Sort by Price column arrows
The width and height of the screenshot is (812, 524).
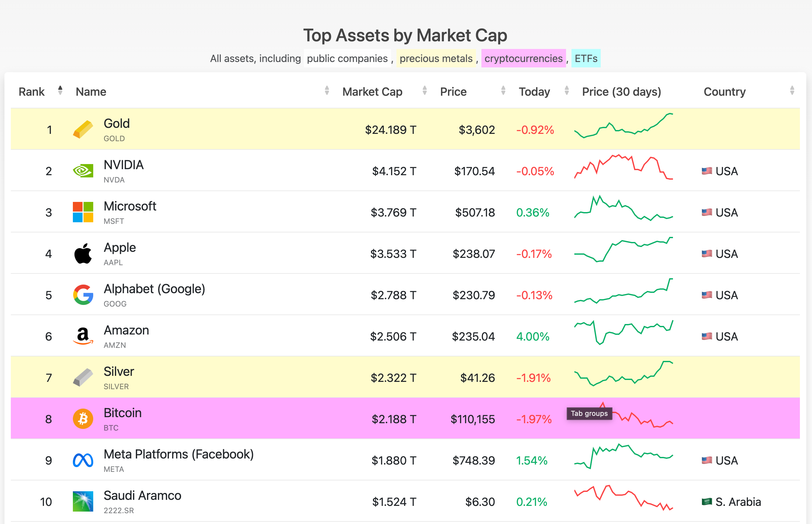(503, 91)
